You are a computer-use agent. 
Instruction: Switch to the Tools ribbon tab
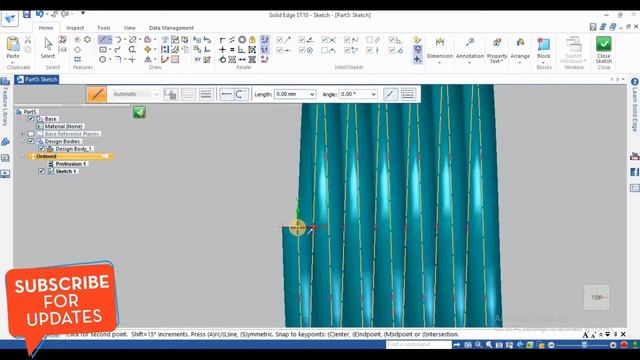click(104, 28)
